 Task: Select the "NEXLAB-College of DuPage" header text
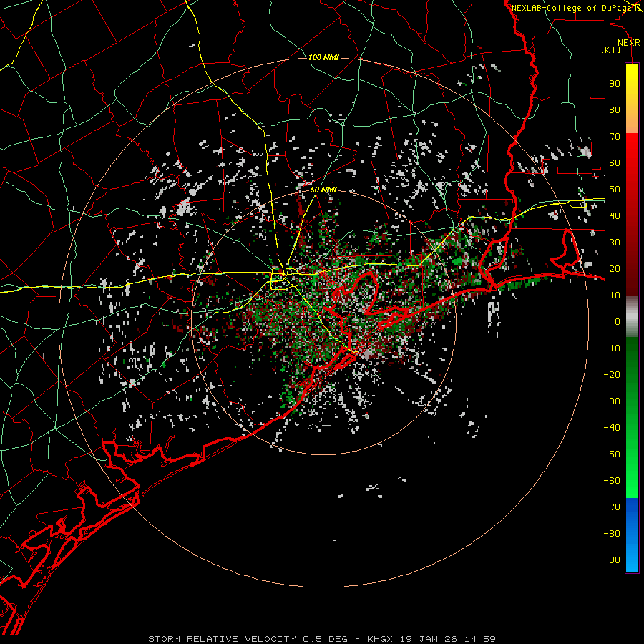click(572, 8)
